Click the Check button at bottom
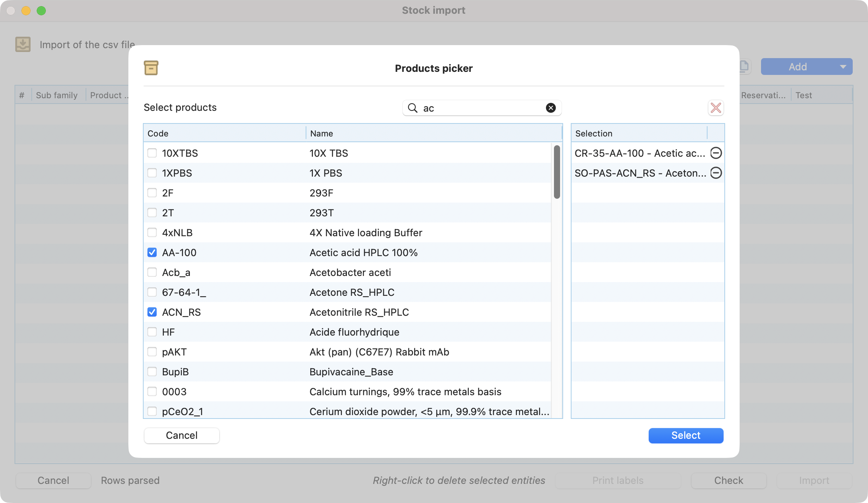The width and height of the screenshot is (868, 503). pyautogui.click(x=728, y=480)
